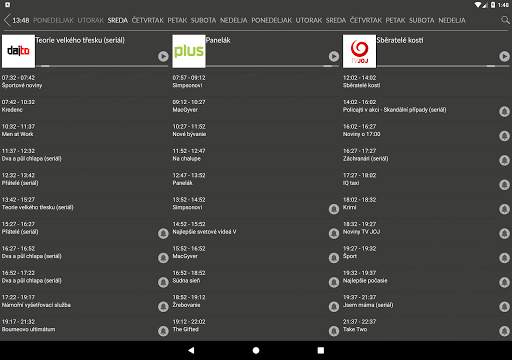Select MacGyver entry at 09:12 - 10:27
Image resolution: width=512 pixels, height=360 pixels.
click(256, 106)
